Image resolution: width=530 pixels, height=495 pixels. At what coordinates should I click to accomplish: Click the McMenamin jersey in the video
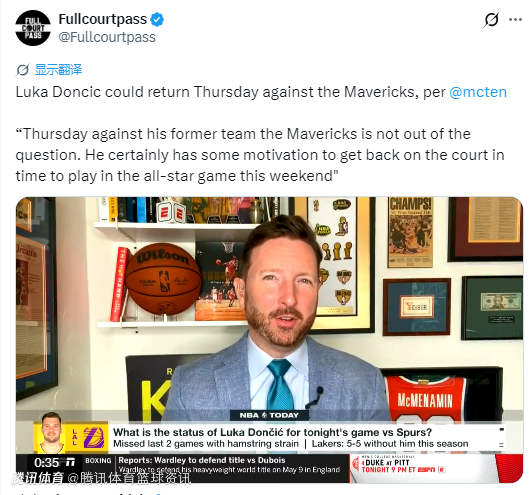tap(425, 397)
